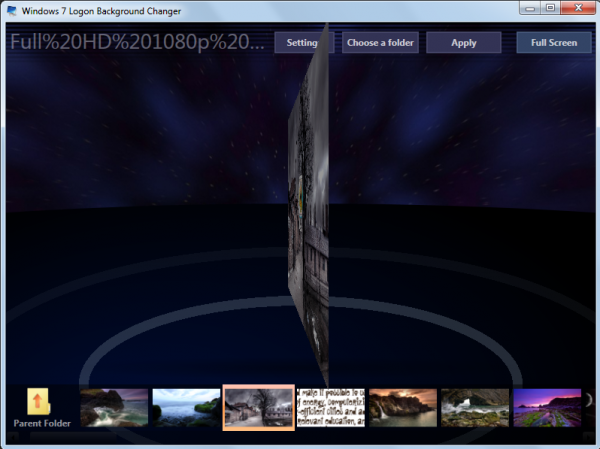Switch to Full Screen mode
The image size is (600, 449).
point(554,42)
